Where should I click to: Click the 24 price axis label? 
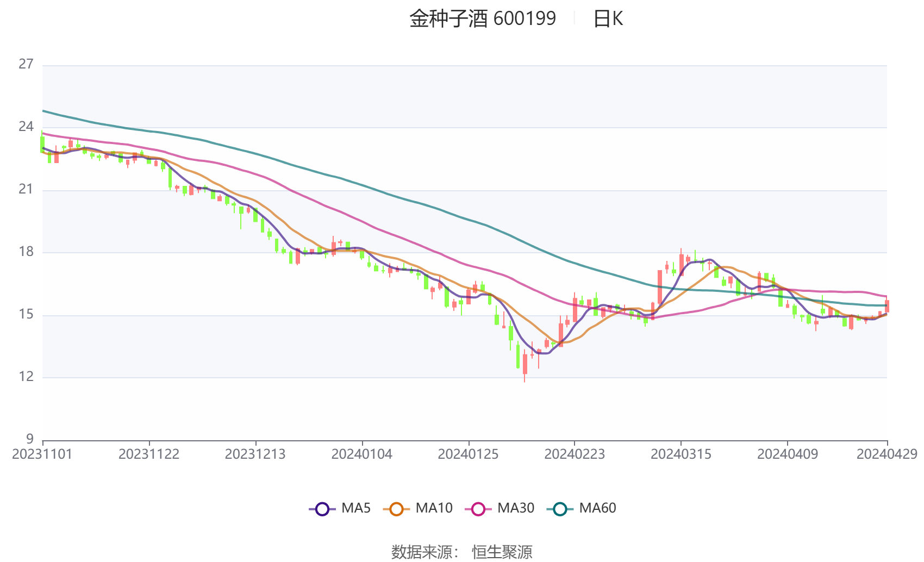pos(26,127)
